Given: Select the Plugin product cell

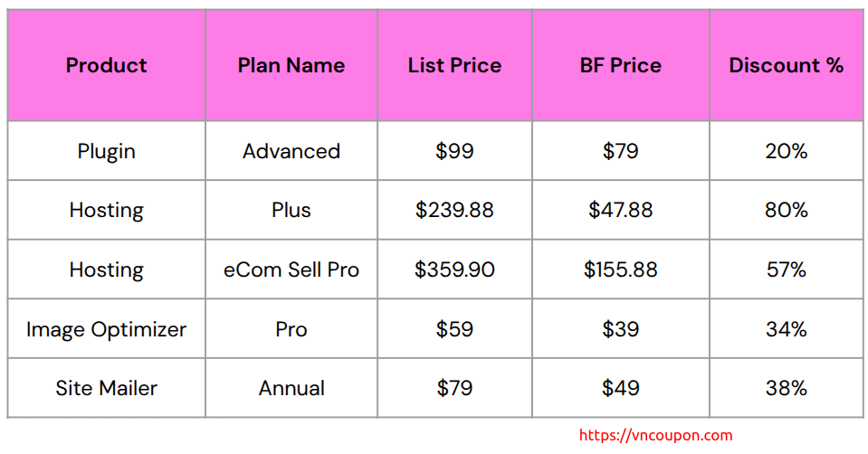Looking at the screenshot, I should pyautogui.click(x=107, y=151).
